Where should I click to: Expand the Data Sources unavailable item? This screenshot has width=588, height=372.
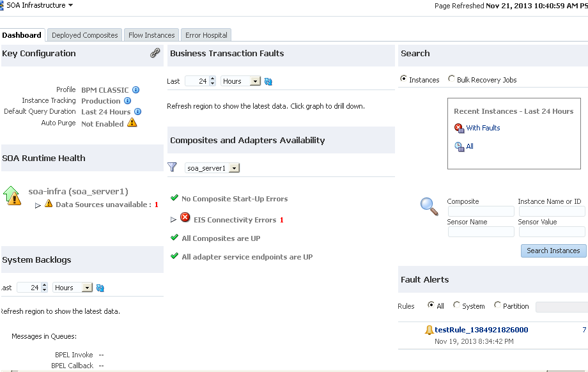(38, 205)
